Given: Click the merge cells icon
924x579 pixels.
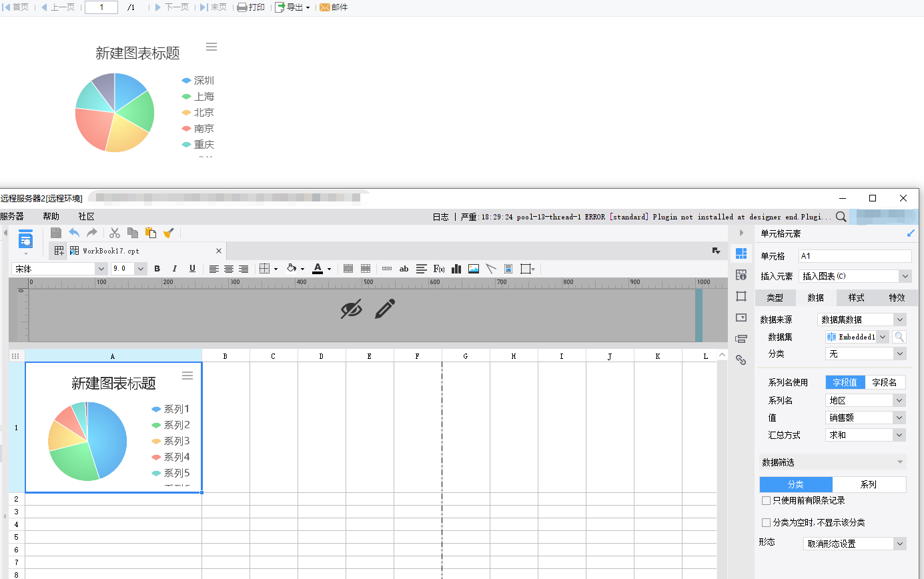Looking at the screenshot, I should click(x=348, y=269).
